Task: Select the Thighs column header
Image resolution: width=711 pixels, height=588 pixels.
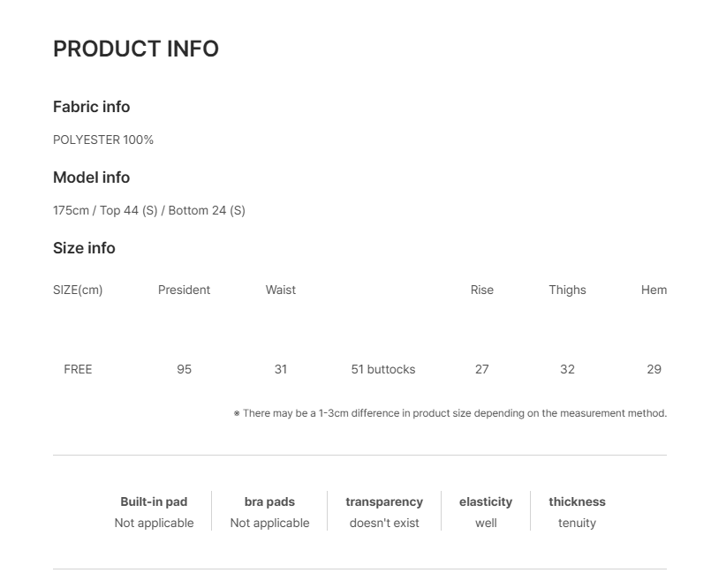Action: coord(567,290)
